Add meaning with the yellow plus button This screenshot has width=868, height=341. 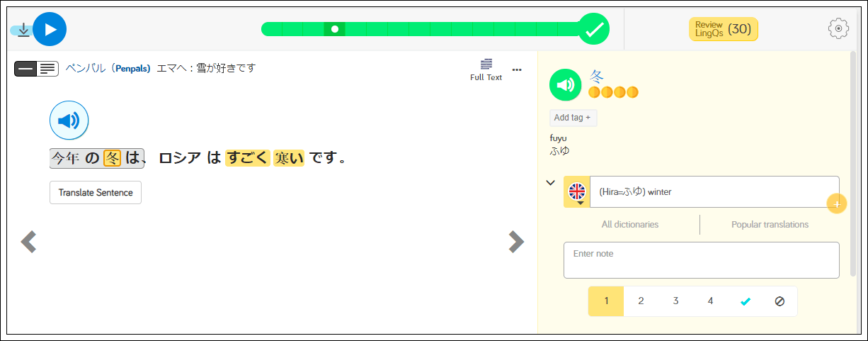click(836, 204)
